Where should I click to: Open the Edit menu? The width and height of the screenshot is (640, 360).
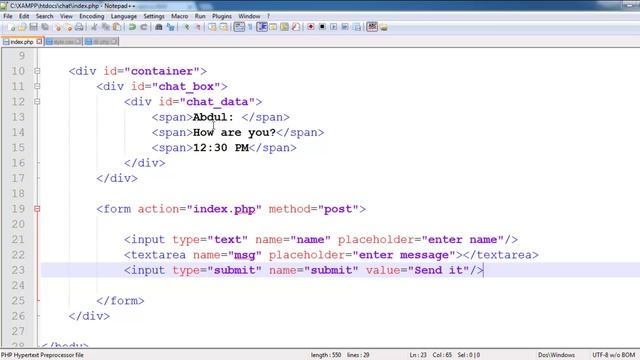(x=24, y=16)
